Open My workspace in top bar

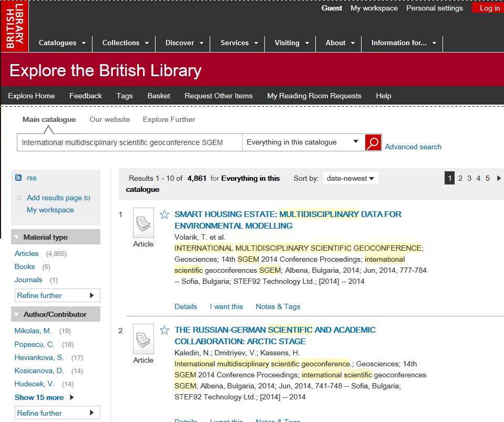[x=374, y=8]
